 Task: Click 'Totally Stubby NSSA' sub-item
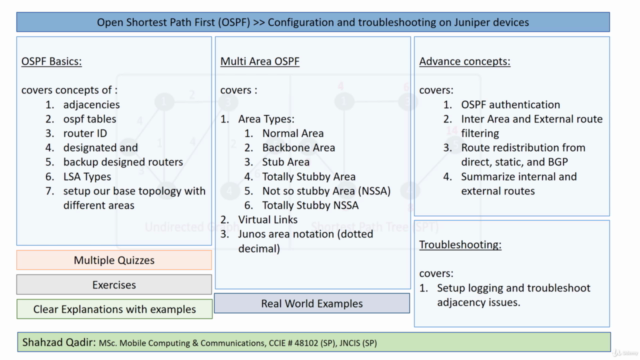pyautogui.click(x=310, y=205)
